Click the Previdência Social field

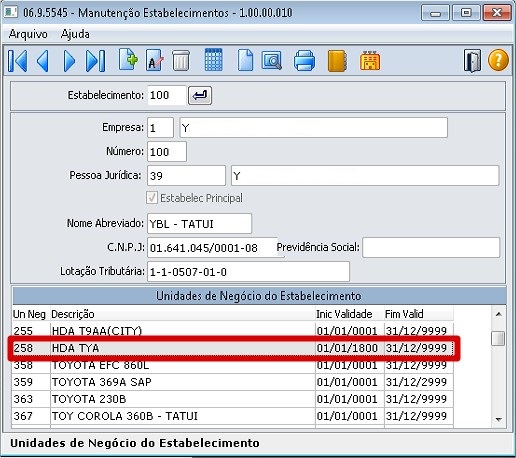coord(431,247)
